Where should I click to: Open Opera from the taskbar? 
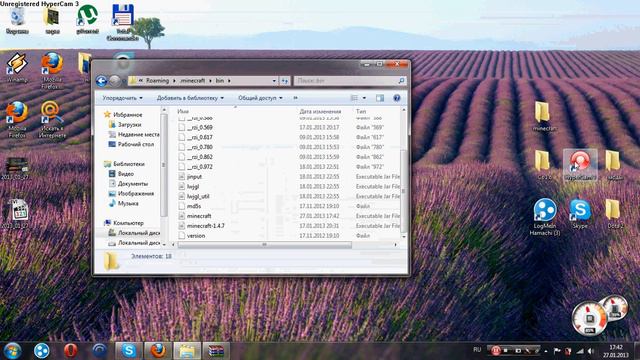click(71, 351)
